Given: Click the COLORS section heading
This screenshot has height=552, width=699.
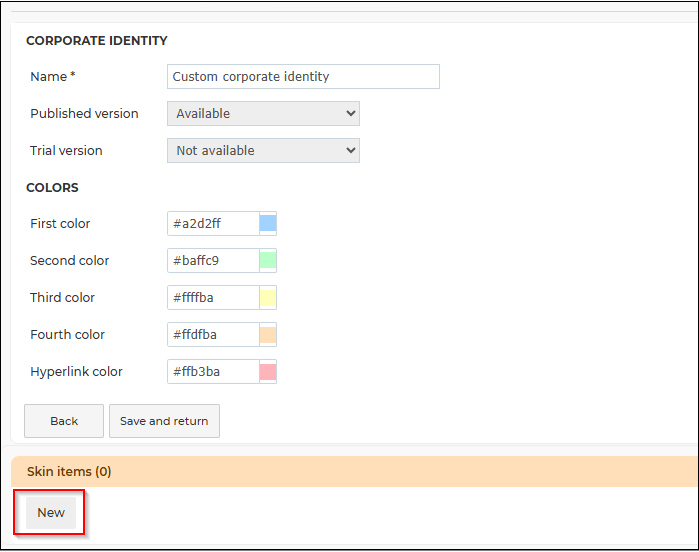Looking at the screenshot, I should [x=52, y=188].
